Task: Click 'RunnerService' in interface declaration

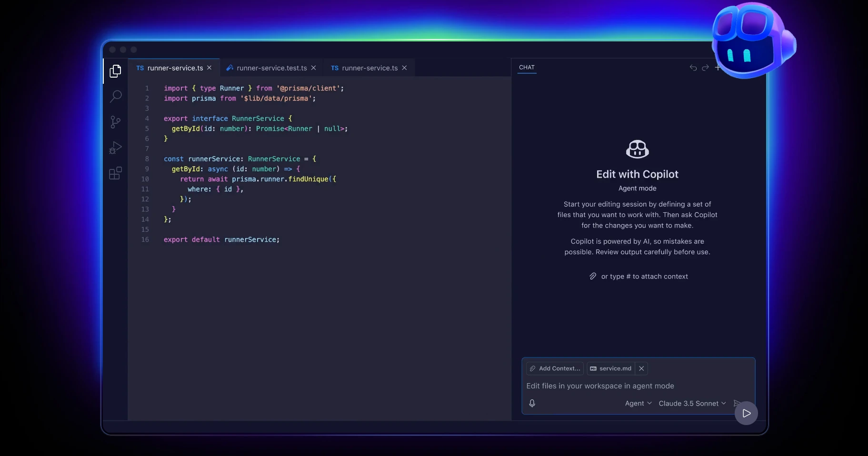Action: coord(258,119)
